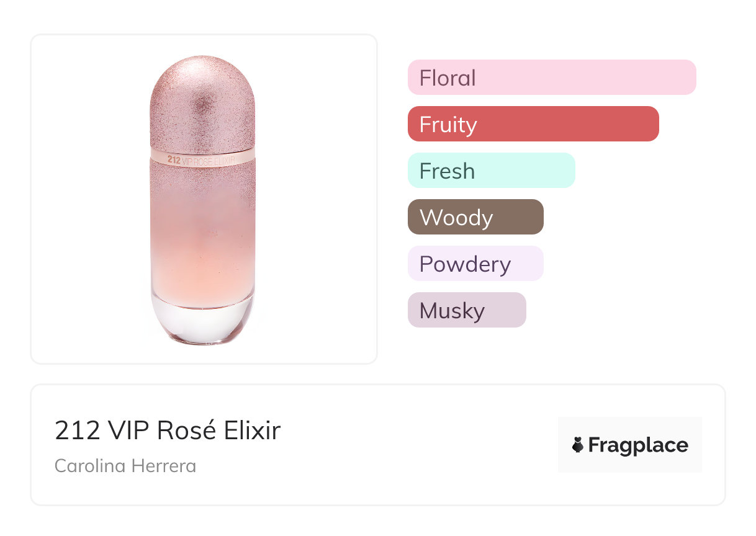The height and width of the screenshot is (536, 756).
Task: Click the word Powdery in its bar
Action: pos(465,264)
